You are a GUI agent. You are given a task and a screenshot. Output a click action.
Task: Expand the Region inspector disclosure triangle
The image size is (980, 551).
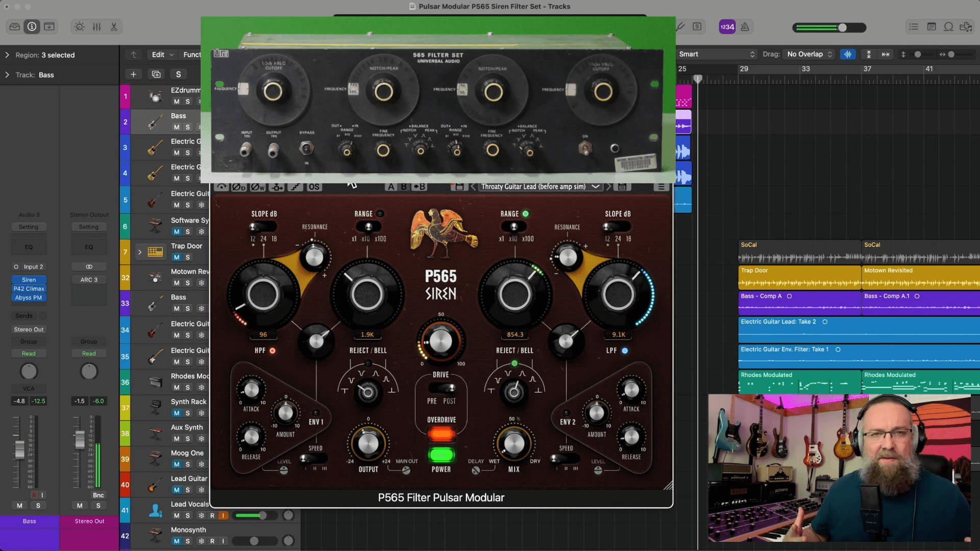click(x=7, y=55)
